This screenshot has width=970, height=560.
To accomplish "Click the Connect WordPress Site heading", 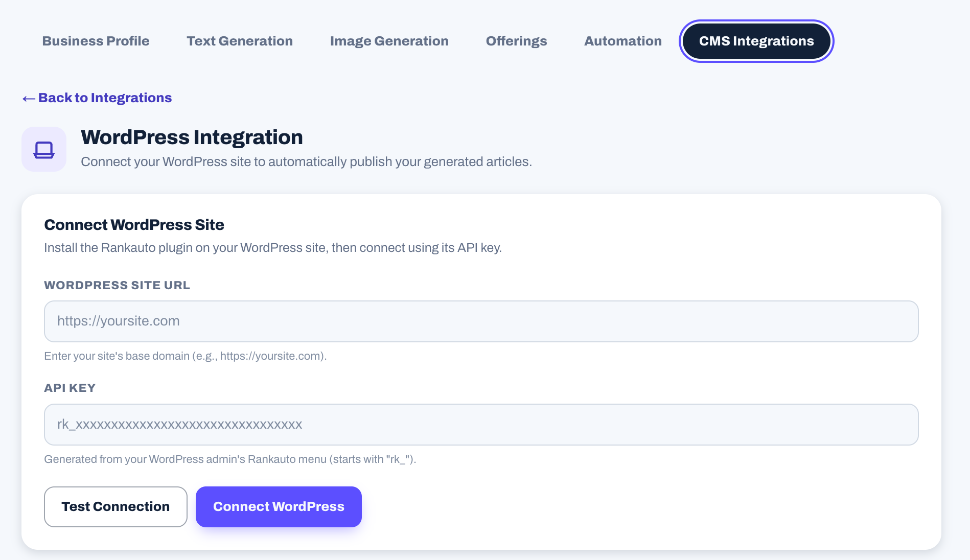I will pos(134,225).
